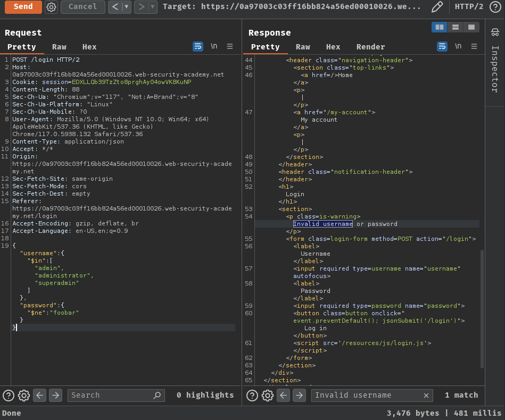Switch Response view to Raw tab
Image resolution: width=505 pixels, height=420 pixels.
(x=303, y=47)
